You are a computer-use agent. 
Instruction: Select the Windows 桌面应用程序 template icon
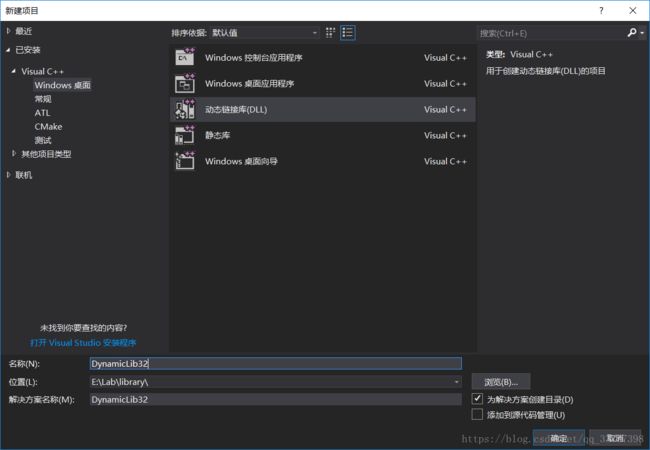tap(185, 83)
